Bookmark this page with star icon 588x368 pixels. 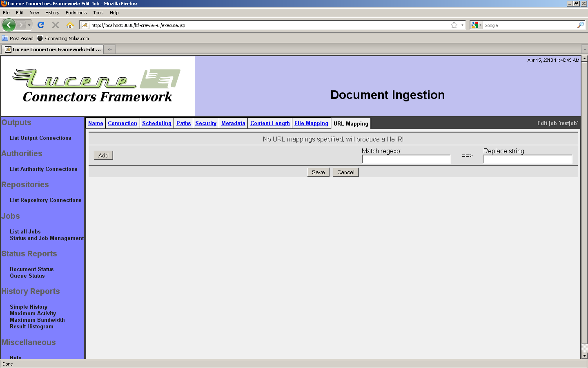click(x=454, y=25)
